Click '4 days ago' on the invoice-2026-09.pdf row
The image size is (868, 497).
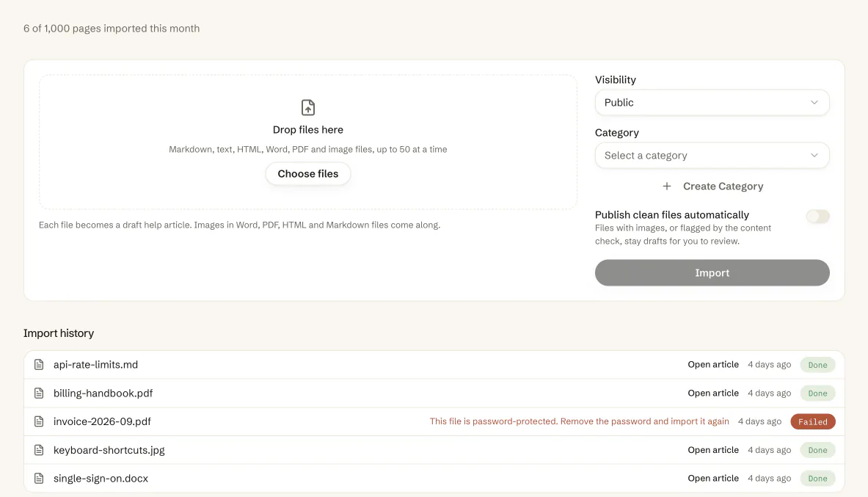point(759,421)
